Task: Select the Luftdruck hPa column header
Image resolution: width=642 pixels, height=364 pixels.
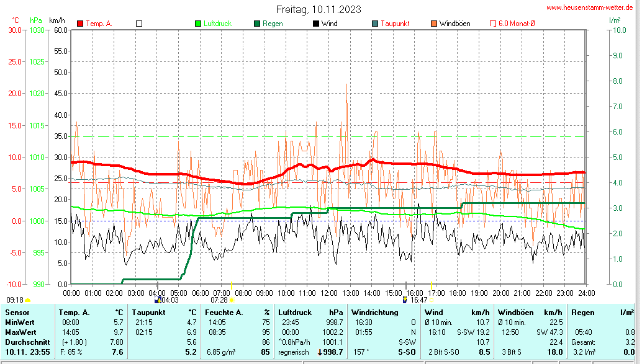Action: click(x=310, y=312)
